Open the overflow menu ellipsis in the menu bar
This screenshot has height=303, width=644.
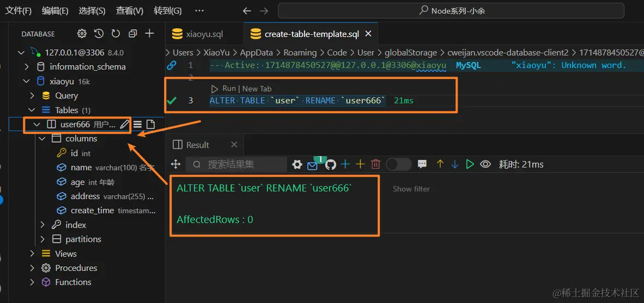coord(199,11)
